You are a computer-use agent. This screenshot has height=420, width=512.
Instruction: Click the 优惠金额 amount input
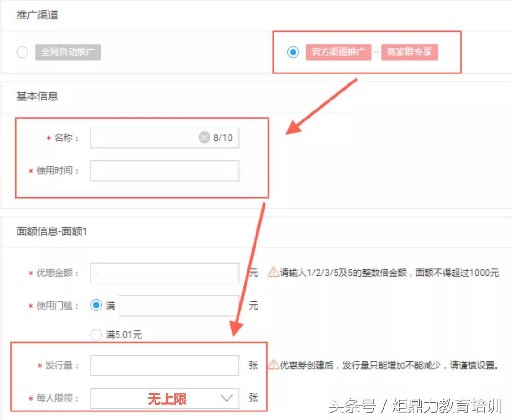point(165,272)
